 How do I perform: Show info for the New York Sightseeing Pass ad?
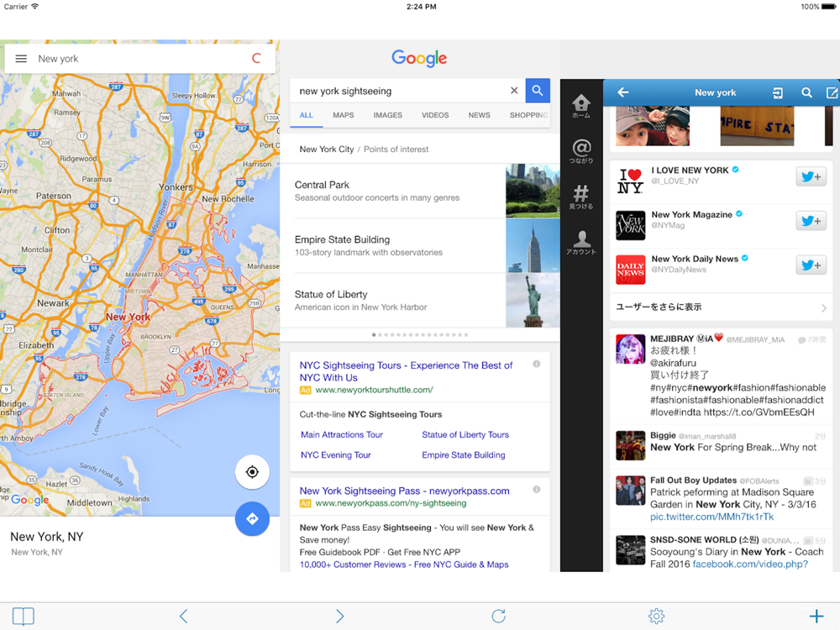tap(536, 490)
